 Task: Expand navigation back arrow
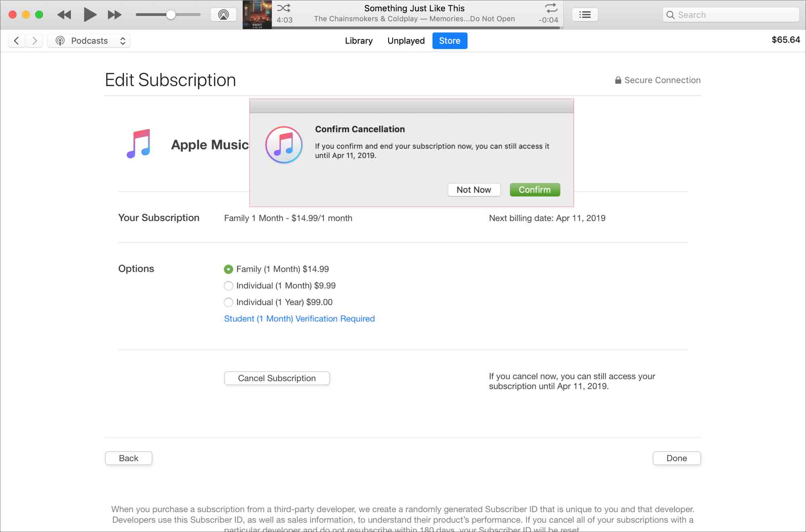point(17,40)
